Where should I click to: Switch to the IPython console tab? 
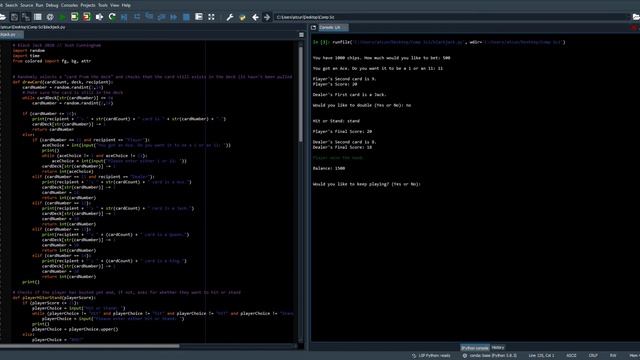[x=475, y=348]
